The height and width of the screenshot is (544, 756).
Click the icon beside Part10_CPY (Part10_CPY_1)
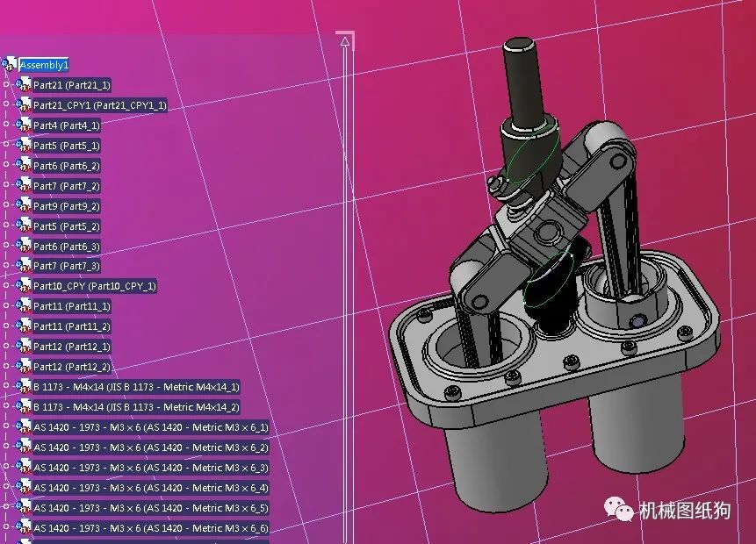[23, 286]
